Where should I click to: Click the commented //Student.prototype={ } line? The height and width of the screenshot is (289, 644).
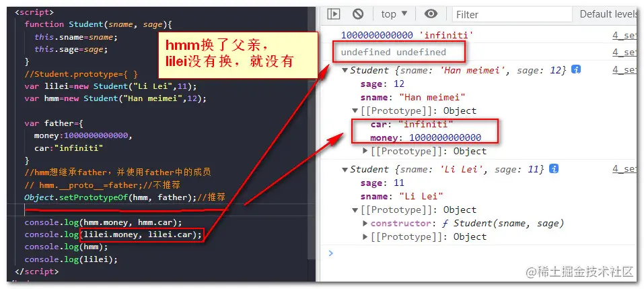[81, 74]
